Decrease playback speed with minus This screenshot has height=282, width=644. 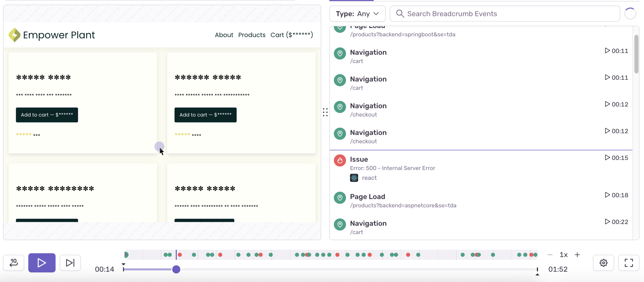tap(550, 255)
